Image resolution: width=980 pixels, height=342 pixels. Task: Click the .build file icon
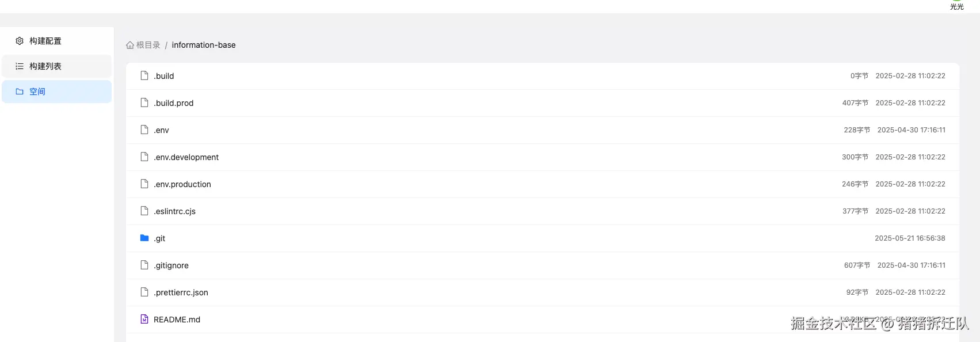[x=144, y=75]
